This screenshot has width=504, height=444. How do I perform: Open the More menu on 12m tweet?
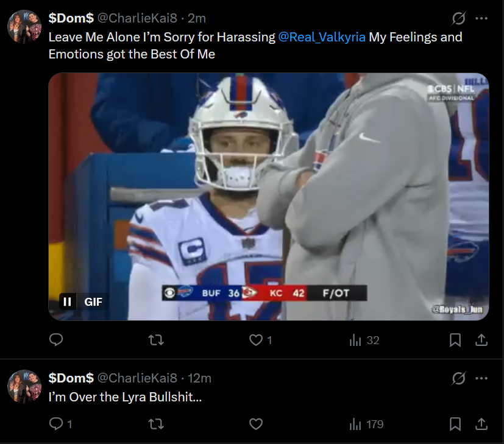click(481, 378)
